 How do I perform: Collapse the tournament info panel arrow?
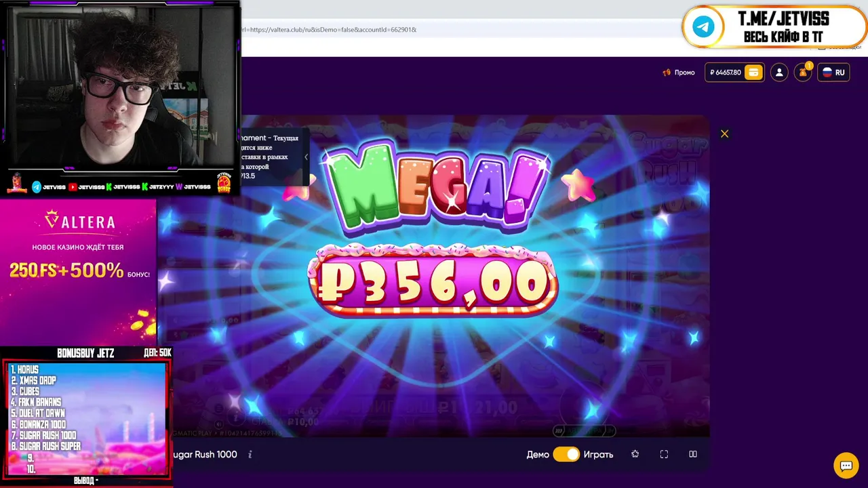[x=306, y=157]
